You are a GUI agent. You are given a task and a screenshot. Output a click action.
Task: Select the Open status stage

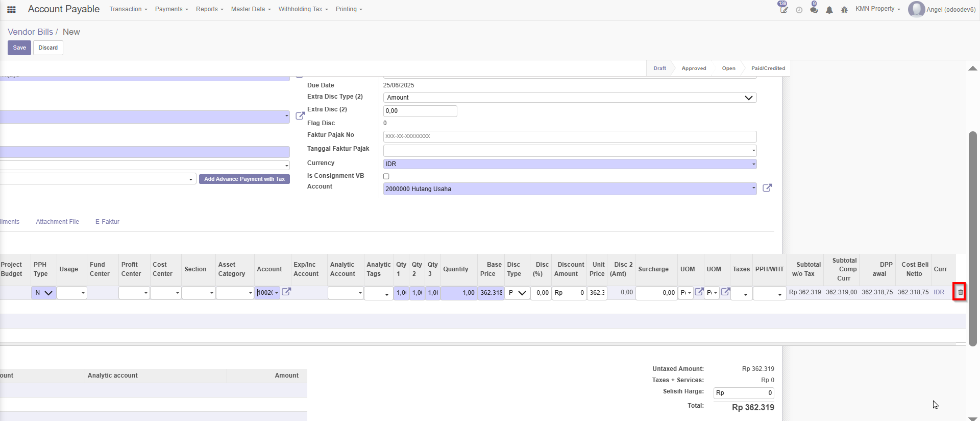coord(728,68)
